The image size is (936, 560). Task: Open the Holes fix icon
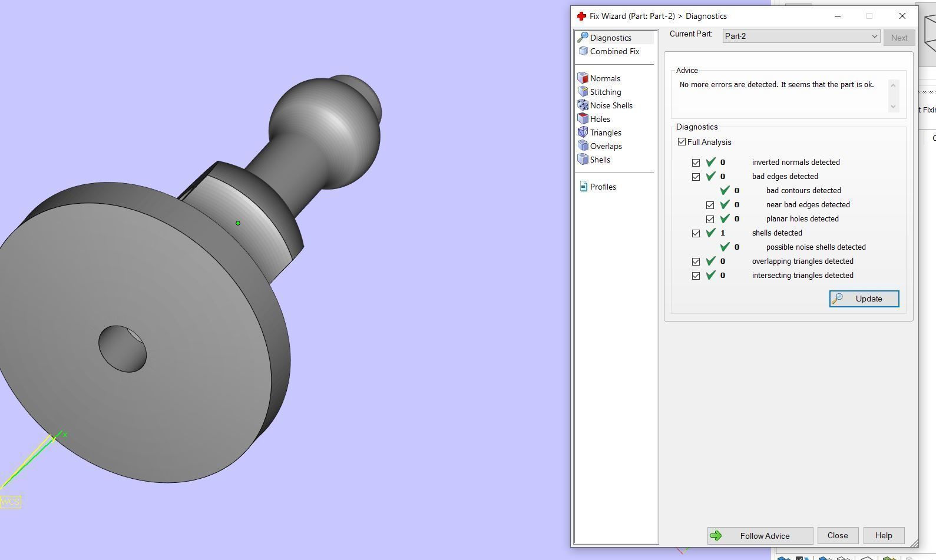pyautogui.click(x=583, y=119)
